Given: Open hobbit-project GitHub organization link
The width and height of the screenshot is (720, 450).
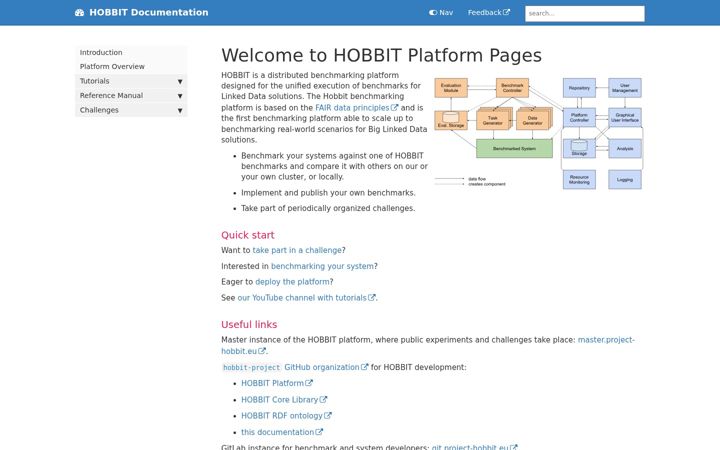Looking at the screenshot, I should 295,367.
